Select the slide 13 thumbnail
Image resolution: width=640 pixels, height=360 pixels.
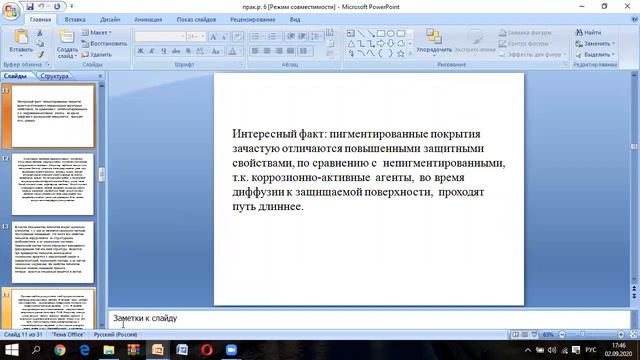53,252
